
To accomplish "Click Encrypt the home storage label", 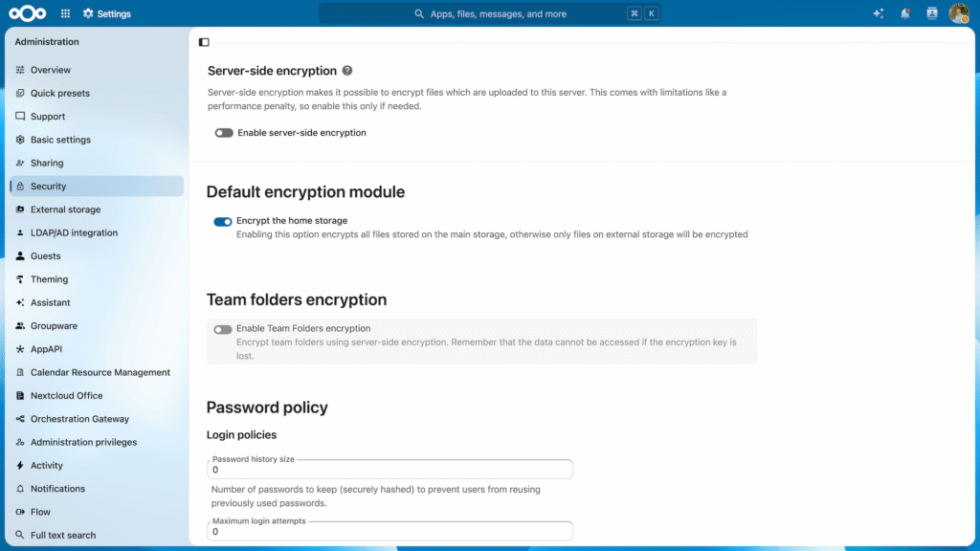I will point(292,221).
